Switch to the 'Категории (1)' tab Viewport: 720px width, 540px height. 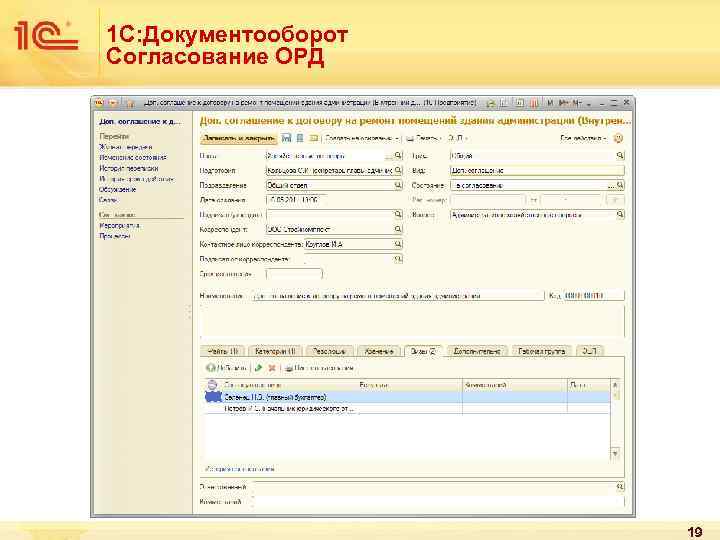pyautogui.click(x=275, y=351)
